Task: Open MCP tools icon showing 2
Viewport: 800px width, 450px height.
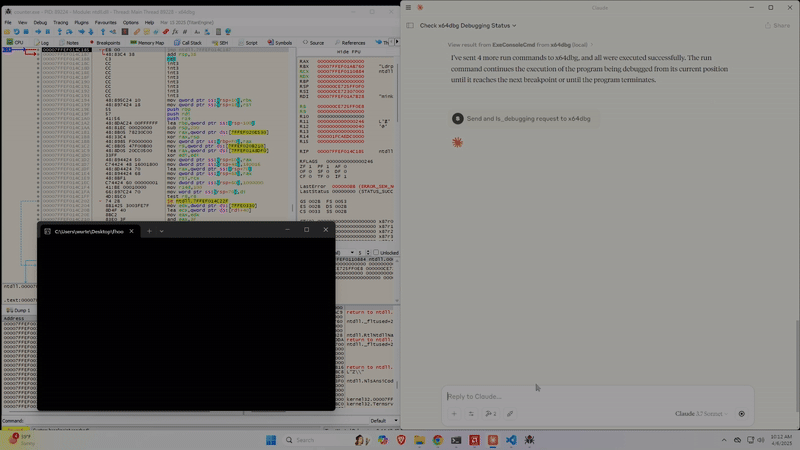Action: [x=491, y=414]
